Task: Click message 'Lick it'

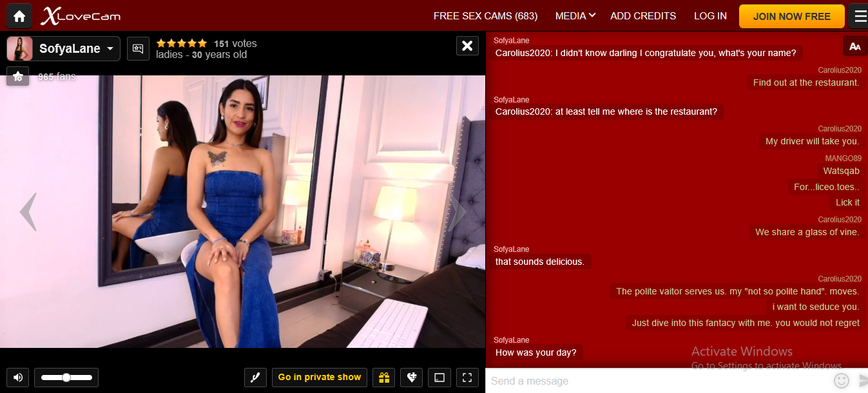Action: (847, 202)
